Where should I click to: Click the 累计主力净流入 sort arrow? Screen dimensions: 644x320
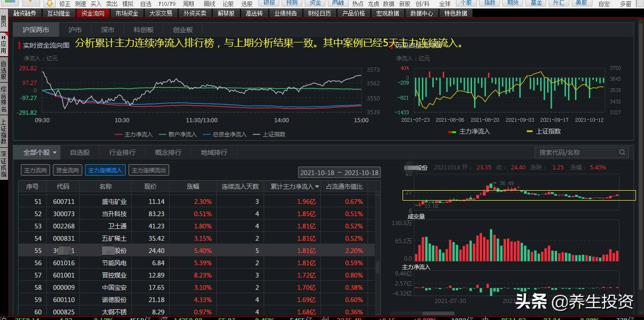pos(317,187)
